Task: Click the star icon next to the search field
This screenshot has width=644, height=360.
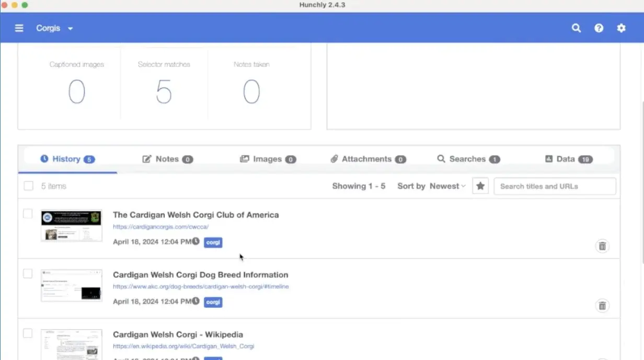Action: click(x=480, y=185)
